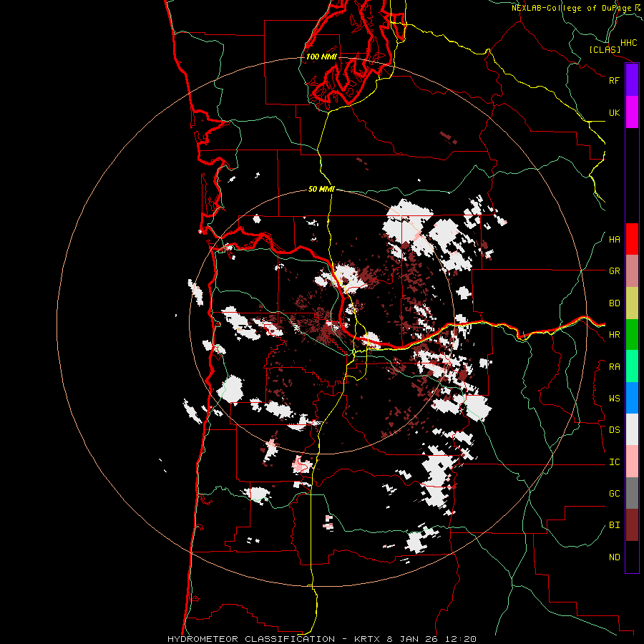Select the BD yellow legend block
The image size is (644, 644).
click(632, 303)
